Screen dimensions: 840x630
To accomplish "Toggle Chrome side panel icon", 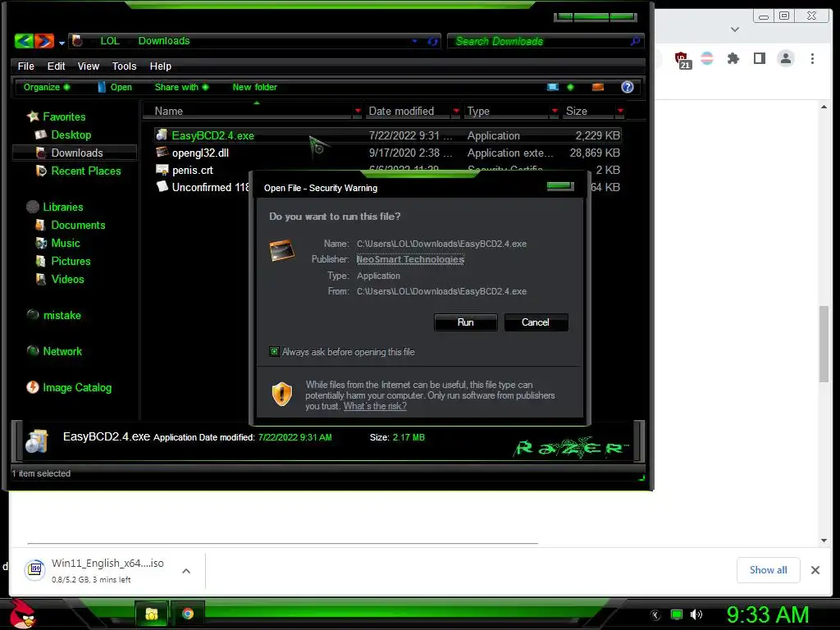I will tap(760, 58).
